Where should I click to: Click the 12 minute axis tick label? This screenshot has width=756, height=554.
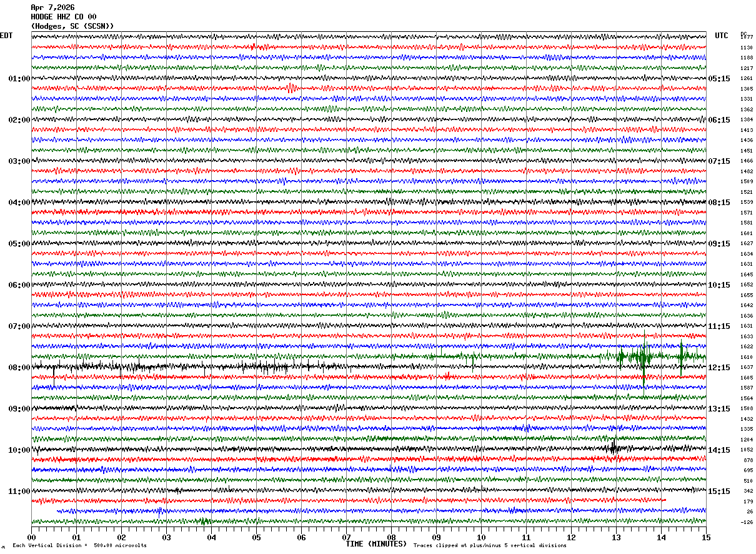(571, 537)
